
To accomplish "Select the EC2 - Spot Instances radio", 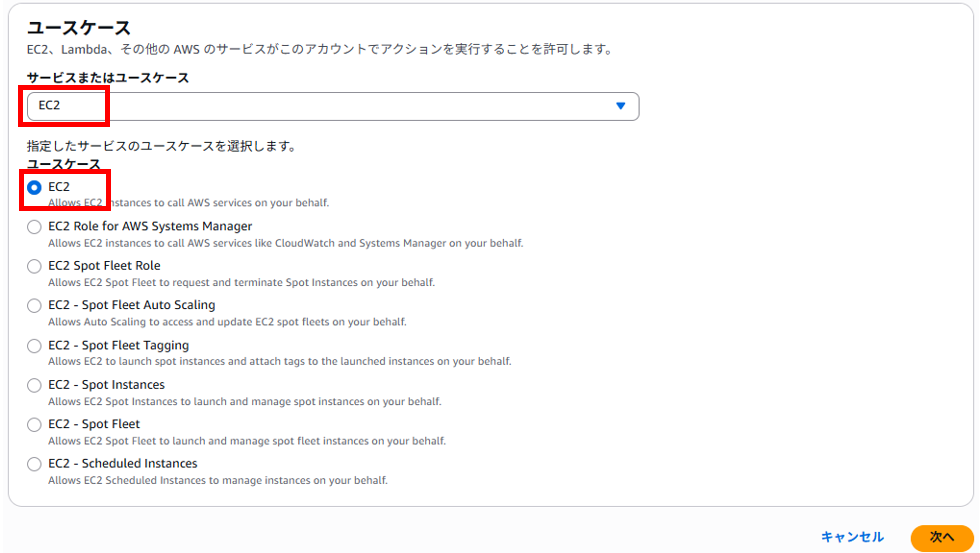I will pos(34,385).
